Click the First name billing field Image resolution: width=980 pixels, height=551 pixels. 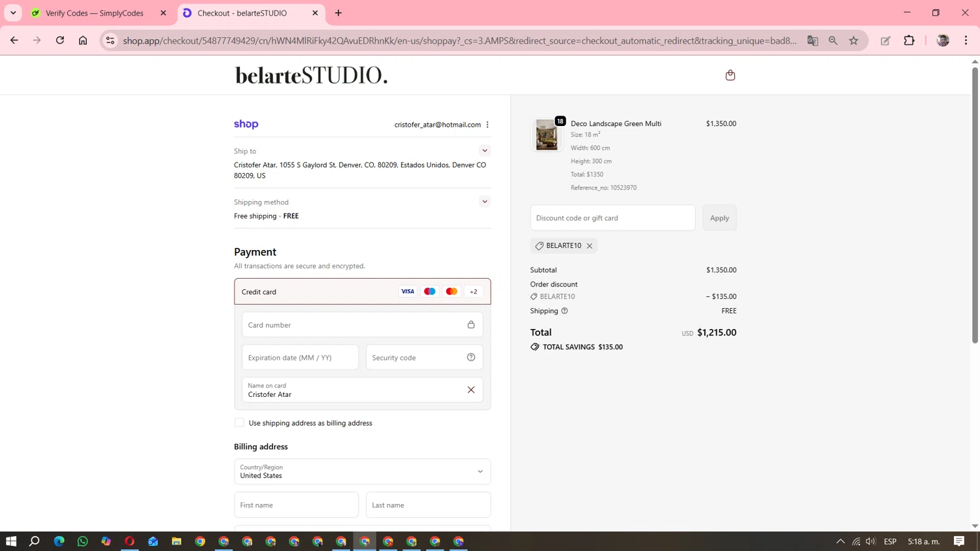pyautogui.click(x=297, y=505)
